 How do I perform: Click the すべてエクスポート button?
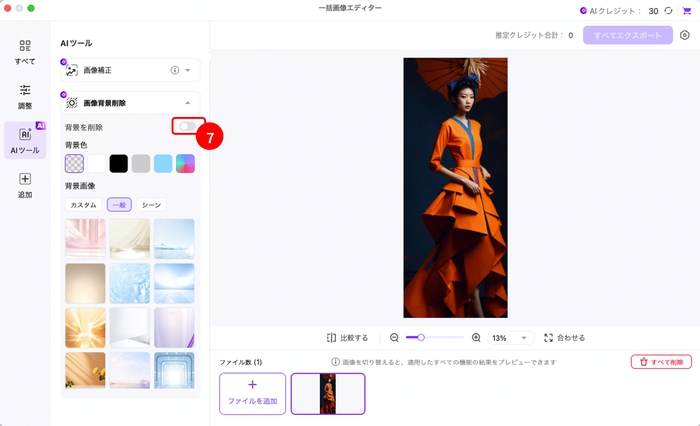pos(628,35)
